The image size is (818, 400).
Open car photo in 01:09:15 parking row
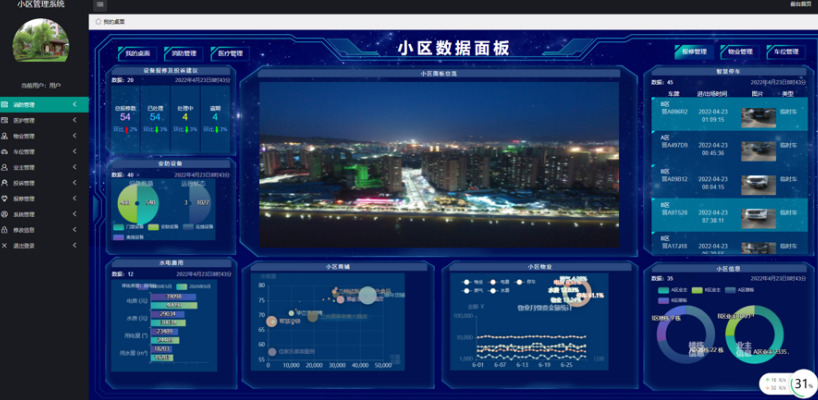[758, 118]
